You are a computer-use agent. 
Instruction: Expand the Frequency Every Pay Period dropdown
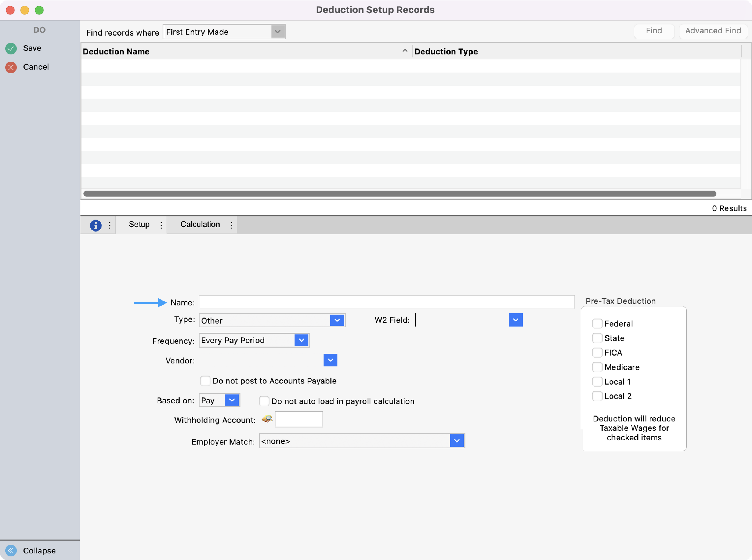(x=301, y=340)
